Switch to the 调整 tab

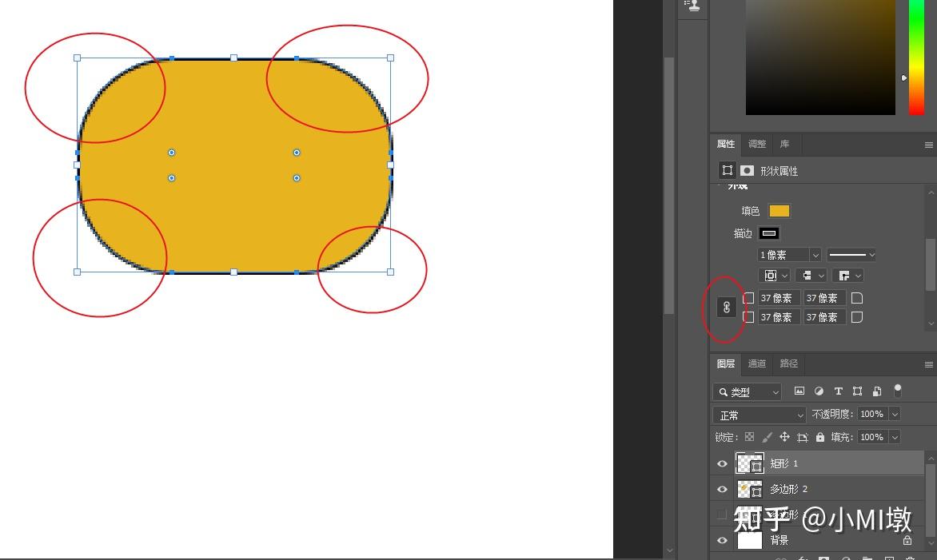point(757,145)
